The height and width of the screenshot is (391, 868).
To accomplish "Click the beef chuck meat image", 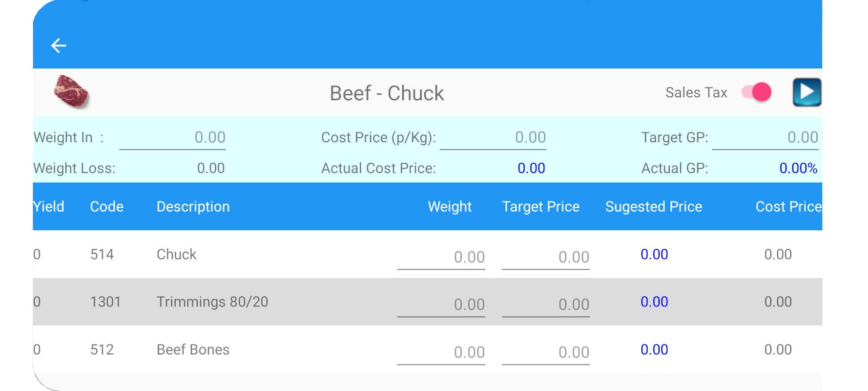I will click(71, 91).
